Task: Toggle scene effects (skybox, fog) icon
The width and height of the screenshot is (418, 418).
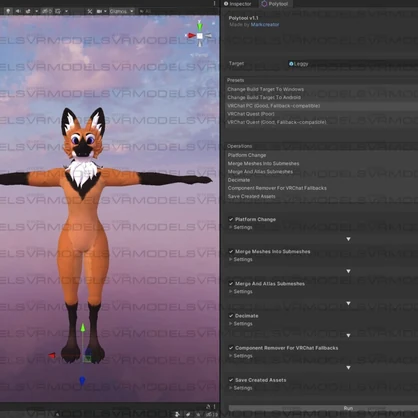Action: [x=28, y=11]
